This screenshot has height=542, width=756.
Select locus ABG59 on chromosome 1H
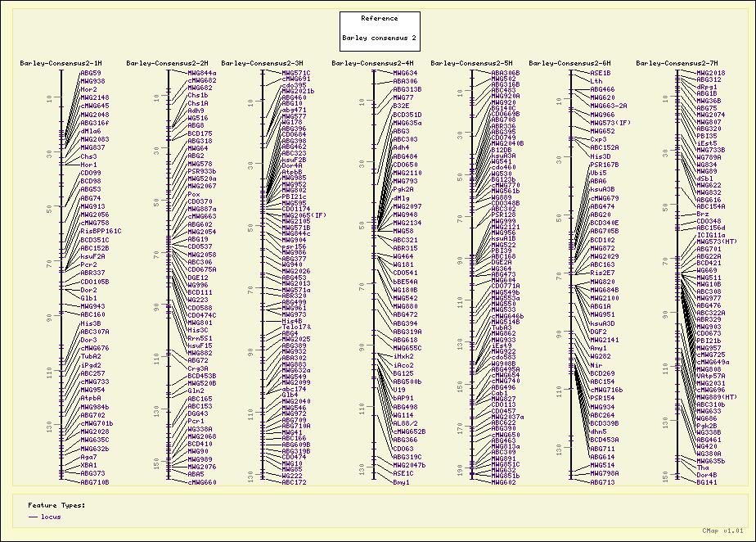[x=91, y=73]
